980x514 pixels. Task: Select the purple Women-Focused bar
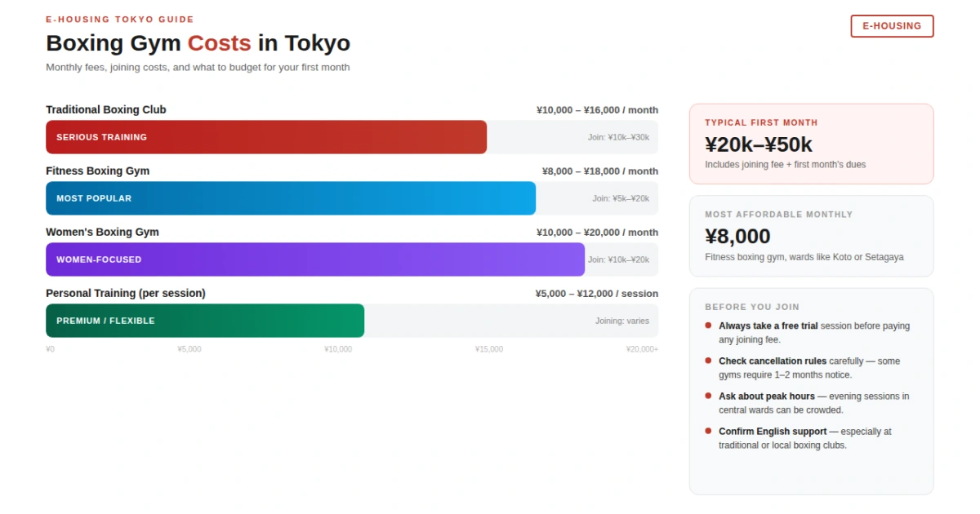314,259
